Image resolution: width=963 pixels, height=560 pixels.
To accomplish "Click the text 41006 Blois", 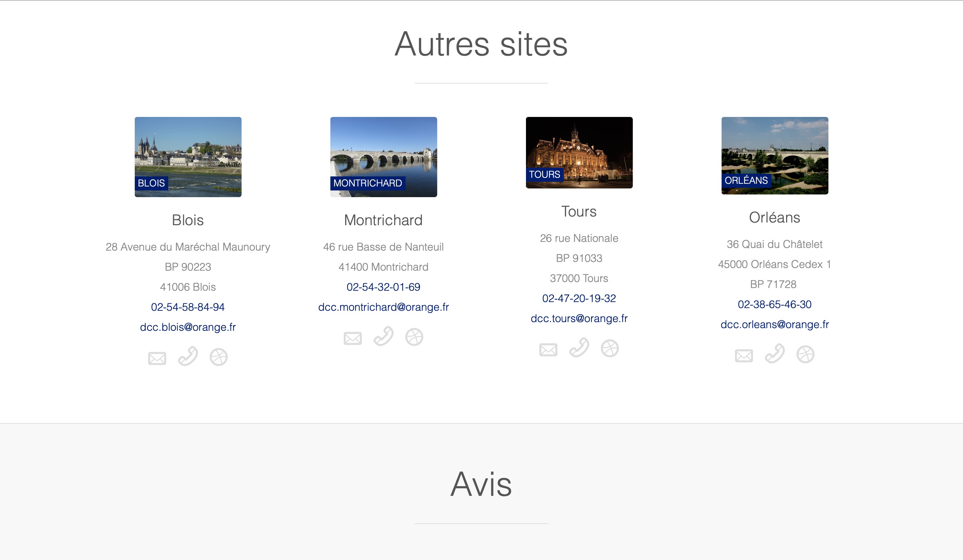I will (188, 287).
